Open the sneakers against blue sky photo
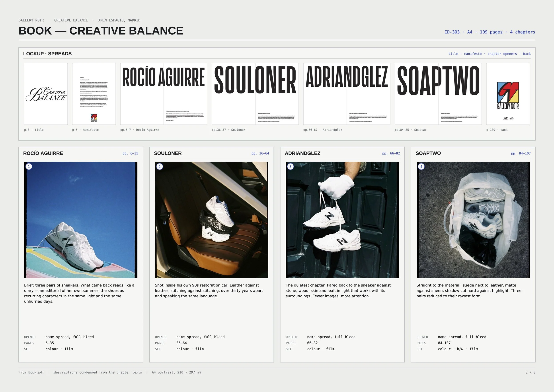Image resolution: width=554 pixels, height=392 pixels. click(81, 220)
